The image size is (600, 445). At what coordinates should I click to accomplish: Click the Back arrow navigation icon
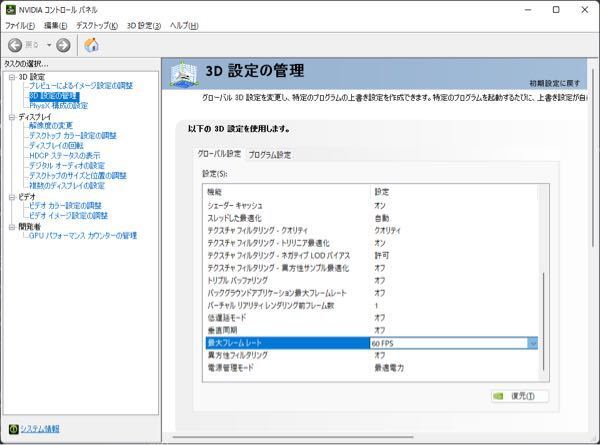pos(15,45)
